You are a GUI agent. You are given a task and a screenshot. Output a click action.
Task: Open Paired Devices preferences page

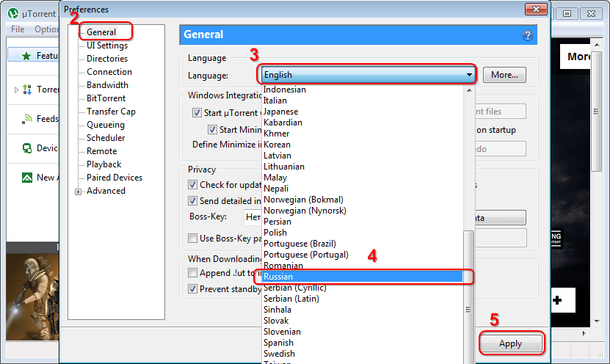[115, 178]
